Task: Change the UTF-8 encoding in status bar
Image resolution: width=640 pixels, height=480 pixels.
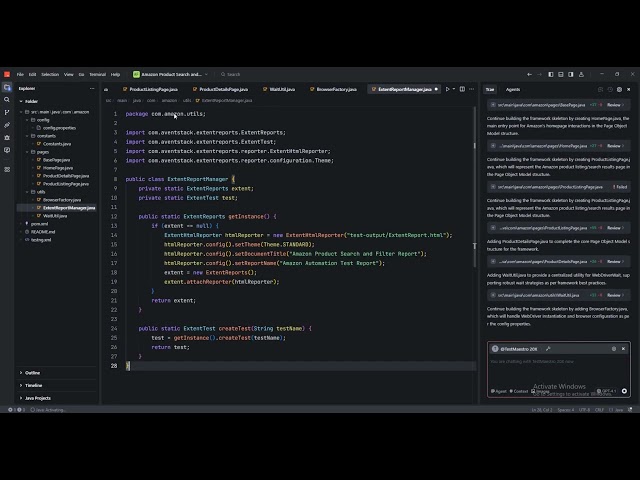Action: tap(584, 410)
